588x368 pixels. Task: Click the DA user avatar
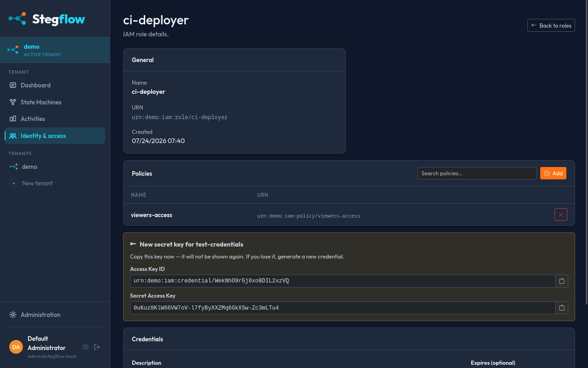click(x=16, y=347)
